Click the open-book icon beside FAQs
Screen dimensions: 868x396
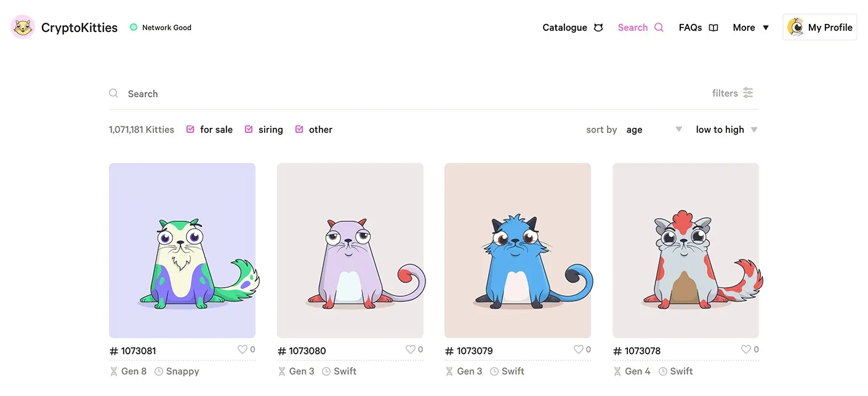point(713,27)
